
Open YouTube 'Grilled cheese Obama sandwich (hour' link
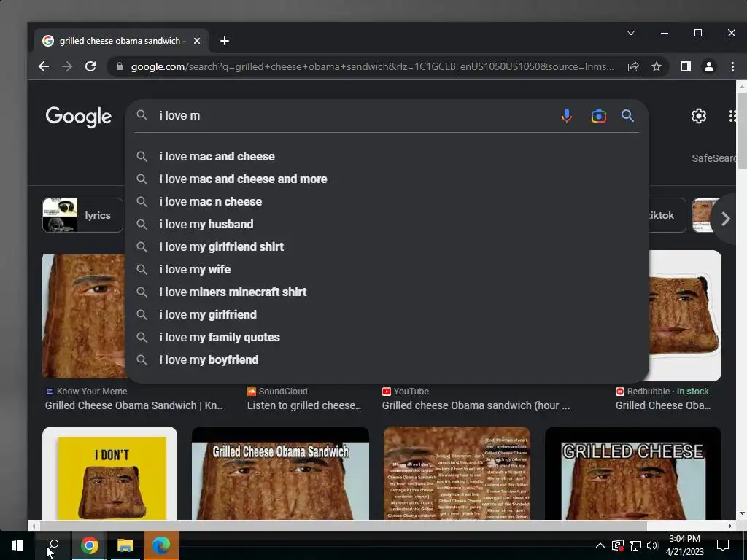(476, 405)
